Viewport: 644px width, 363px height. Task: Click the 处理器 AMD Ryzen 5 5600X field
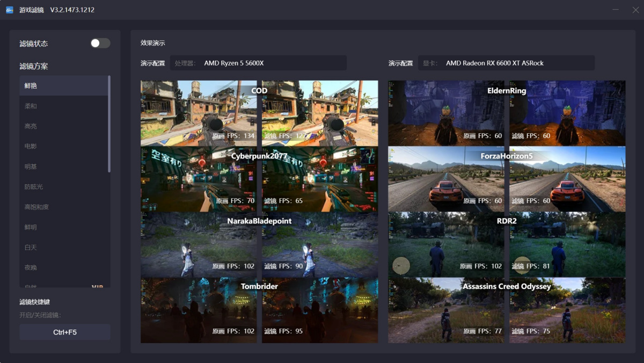tap(258, 63)
